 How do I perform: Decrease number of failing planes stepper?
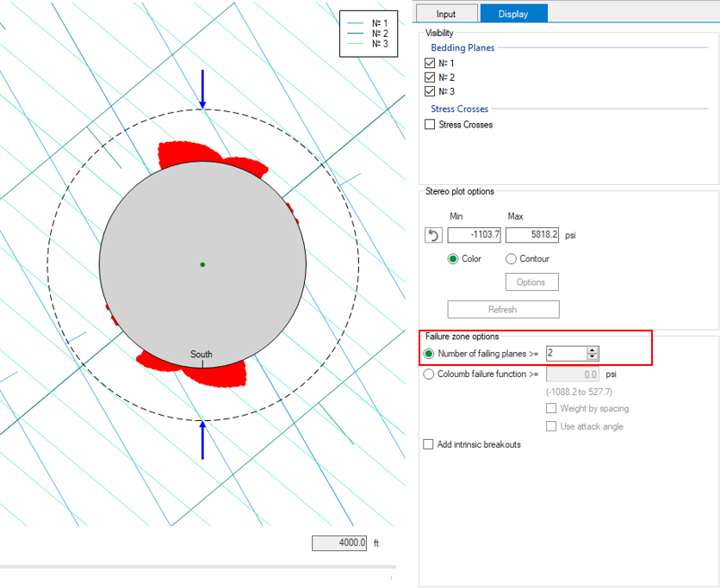pos(593,356)
